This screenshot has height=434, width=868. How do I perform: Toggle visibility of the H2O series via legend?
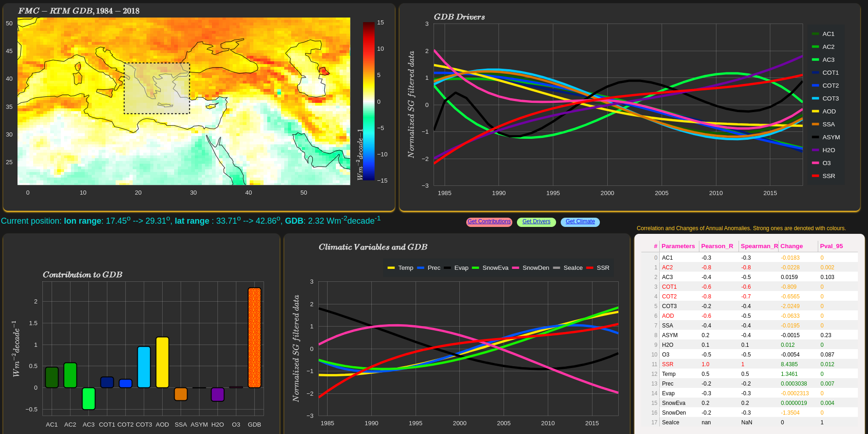click(x=815, y=150)
